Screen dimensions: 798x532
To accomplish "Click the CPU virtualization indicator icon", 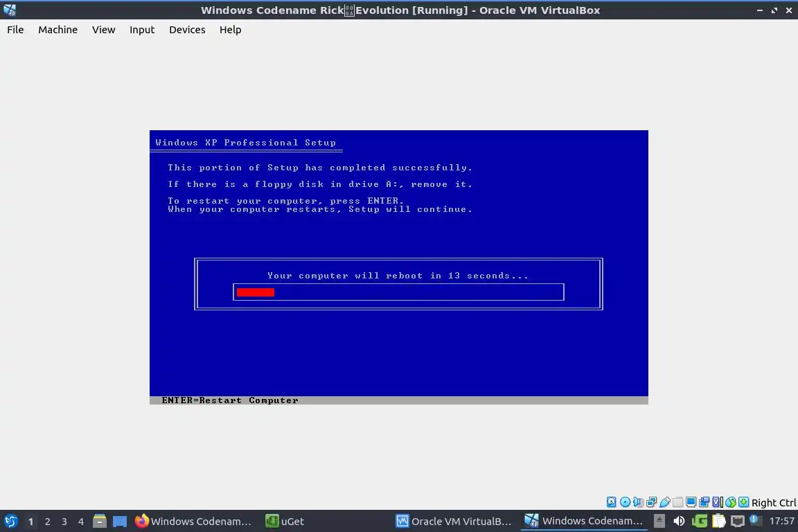I will pyautogui.click(x=718, y=502).
